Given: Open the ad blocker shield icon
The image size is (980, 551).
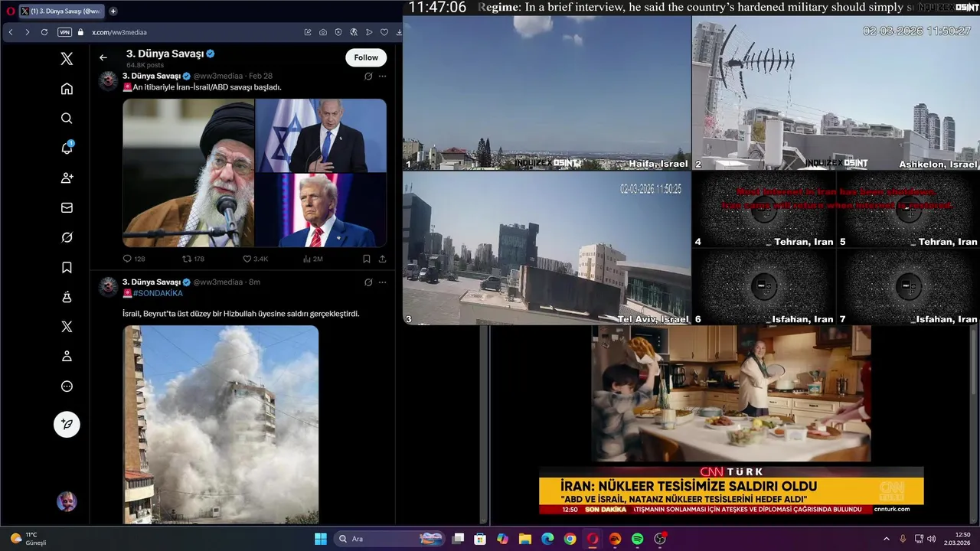Looking at the screenshot, I should (338, 32).
